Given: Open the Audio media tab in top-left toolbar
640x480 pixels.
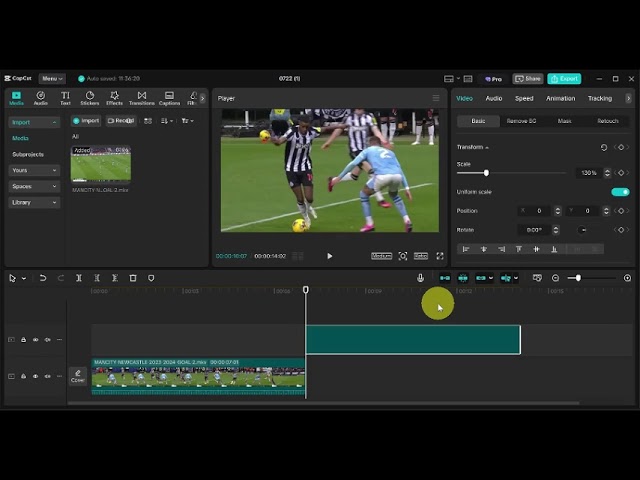Looking at the screenshot, I should pos(40,98).
